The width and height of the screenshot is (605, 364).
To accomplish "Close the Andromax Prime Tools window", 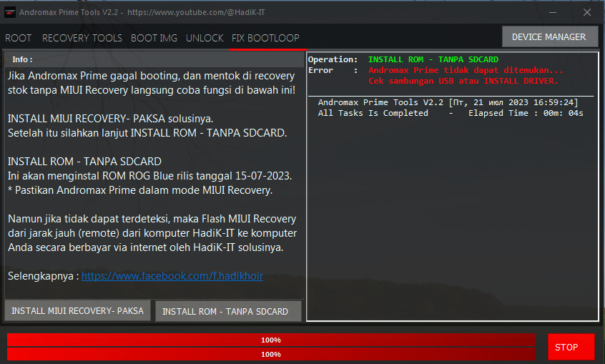I will pyautogui.click(x=587, y=12).
